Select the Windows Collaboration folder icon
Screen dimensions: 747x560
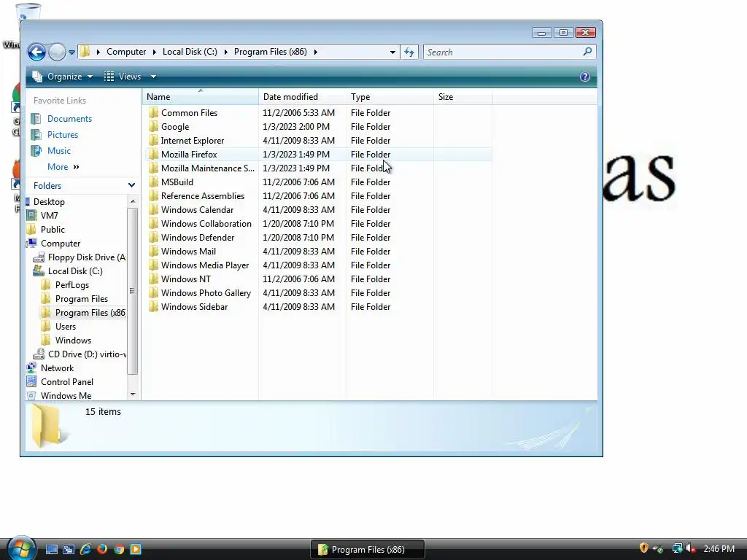(153, 223)
